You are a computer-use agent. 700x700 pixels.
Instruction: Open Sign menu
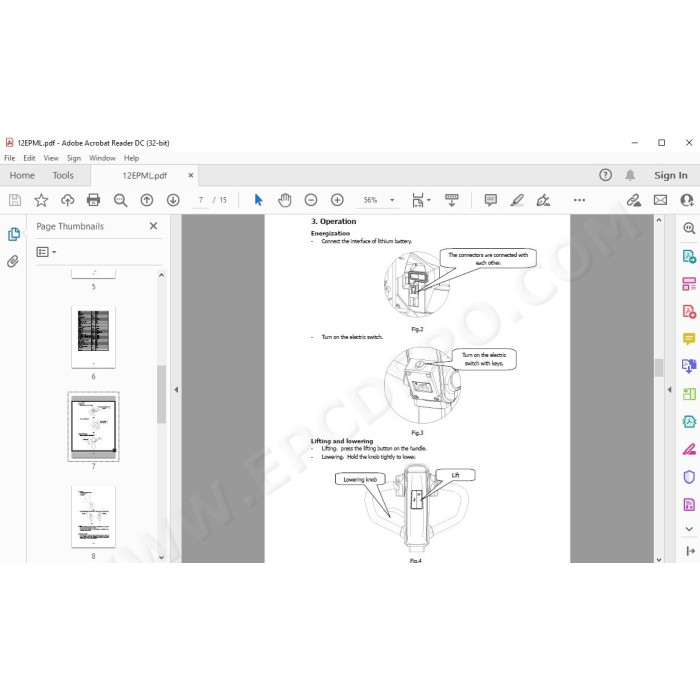(x=74, y=158)
